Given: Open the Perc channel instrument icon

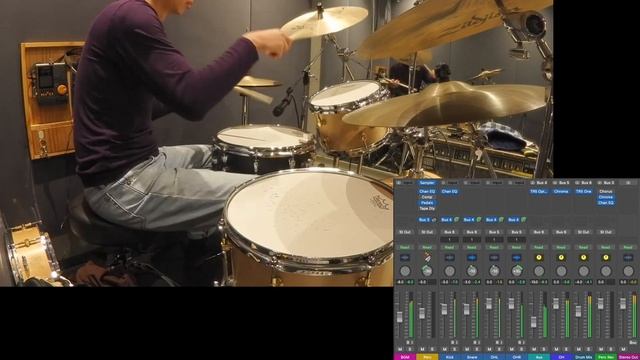Looking at the screenshot, I should pyautogui.click(x=427, y=257).
